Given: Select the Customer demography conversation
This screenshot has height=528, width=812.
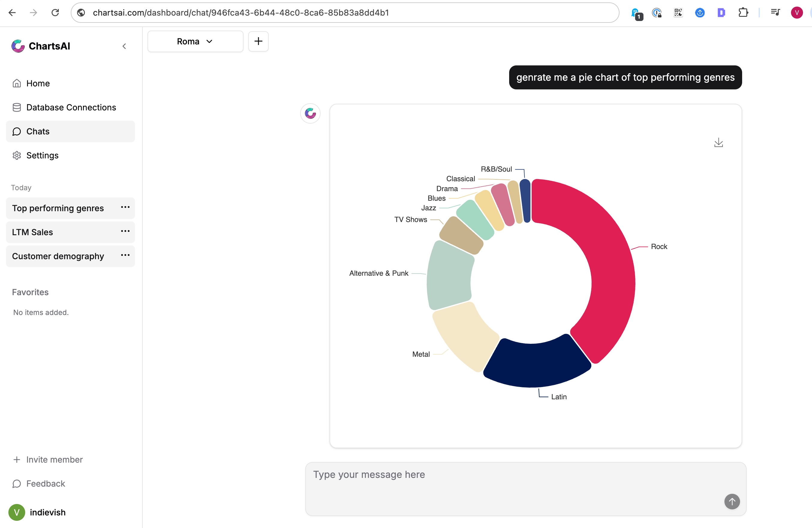Looking at the screenshot, I should click(58, 256).
